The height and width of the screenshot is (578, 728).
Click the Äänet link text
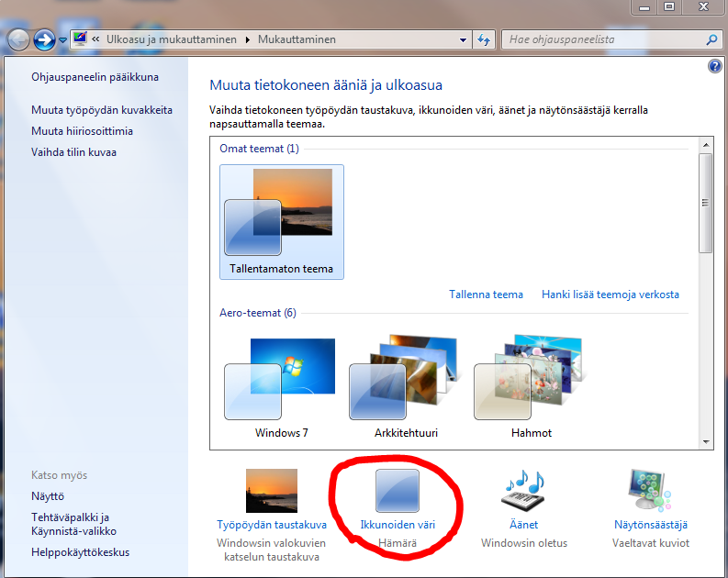click(x=523, y=525)
